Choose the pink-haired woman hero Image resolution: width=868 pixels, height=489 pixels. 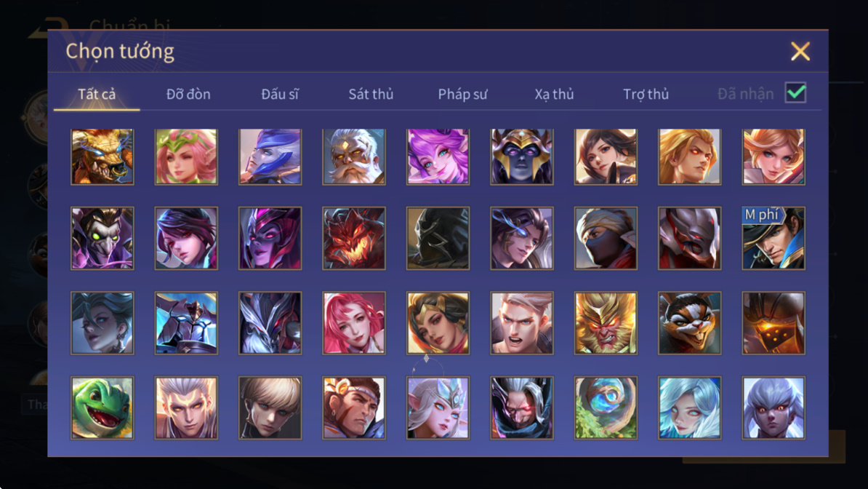[354, 323]
